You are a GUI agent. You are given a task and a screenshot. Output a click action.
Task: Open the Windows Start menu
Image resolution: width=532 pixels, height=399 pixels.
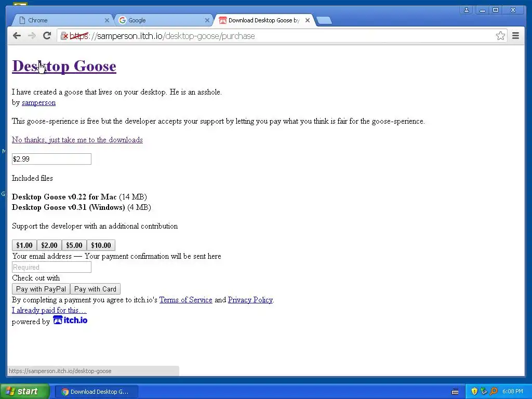(24, 391)
